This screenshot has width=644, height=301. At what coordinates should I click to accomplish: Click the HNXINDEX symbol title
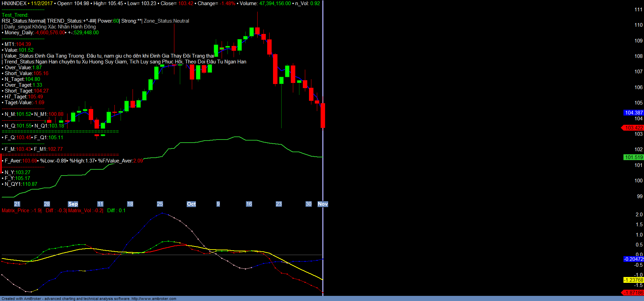[x=14, y=3]
